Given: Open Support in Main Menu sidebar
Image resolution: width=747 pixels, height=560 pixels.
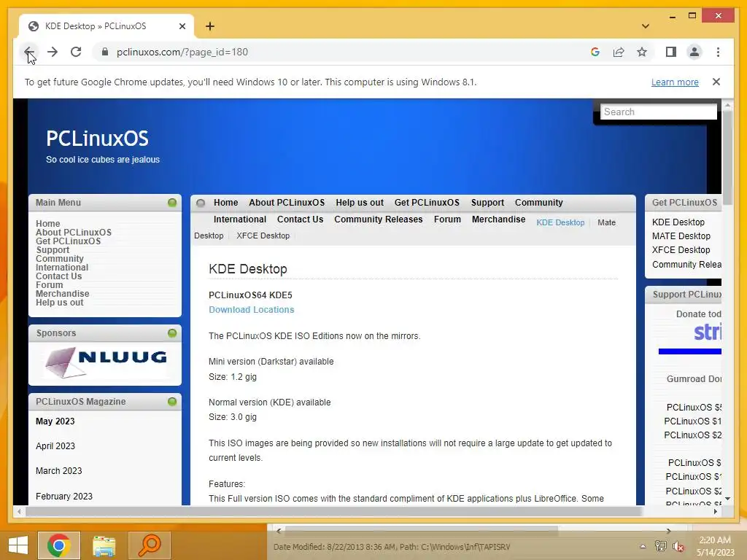Looking at the screenshot, I should coord(53,250).
